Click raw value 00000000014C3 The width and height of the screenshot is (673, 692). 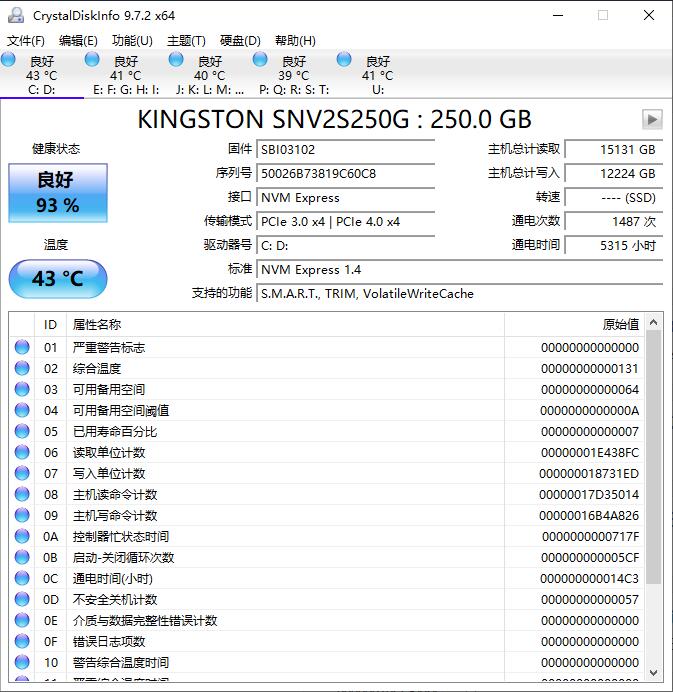click(590, 578)
